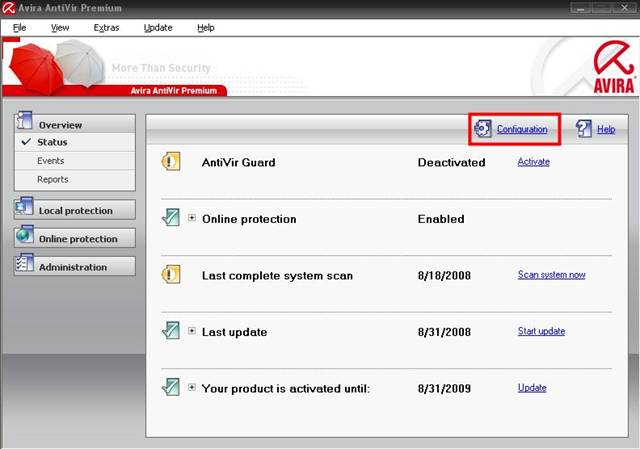Click the Online protection globe icon
The height and width of the screenshot is (449, 640).
[x=25, y=238]
